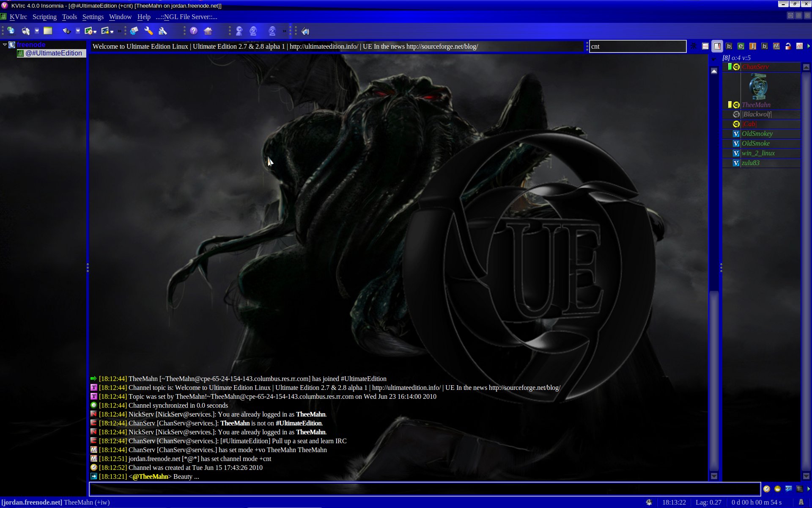Open the KVIrc menu
The height and width of the screenshot is (508, 812).
(18, 17)
